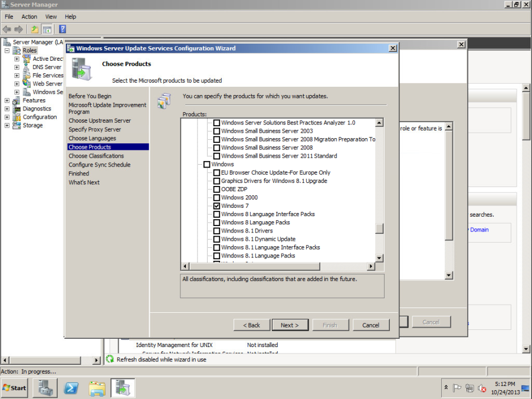Screen dimensions: 532x399
Task: Expand the Active Directory role node
Action: 17,59
